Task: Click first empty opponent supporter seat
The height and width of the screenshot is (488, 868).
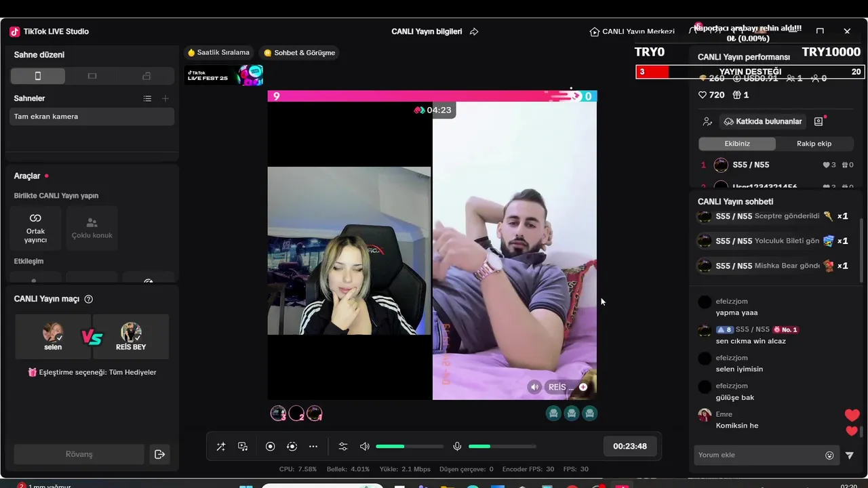Action: click(553, 413)
